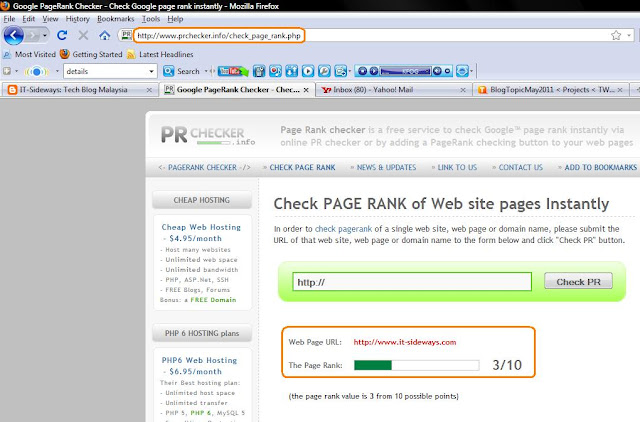The height and width of the screenshot is (422, 640).
Task: Click the toolbar media player progress bar
Action: click(405, 71)
